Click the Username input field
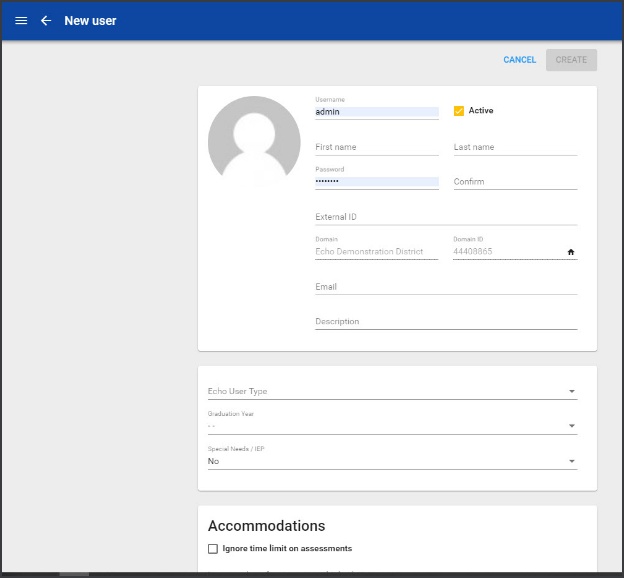This screenshot has height=578, width=624. (x=376, y=112)
